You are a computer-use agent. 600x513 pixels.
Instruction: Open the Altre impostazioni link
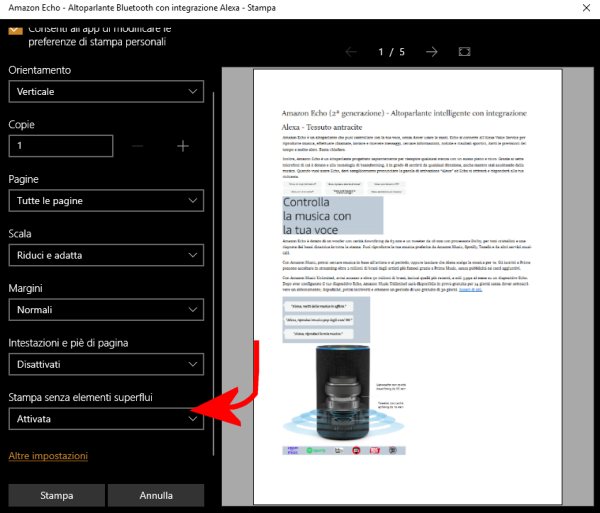pos(48,456)
